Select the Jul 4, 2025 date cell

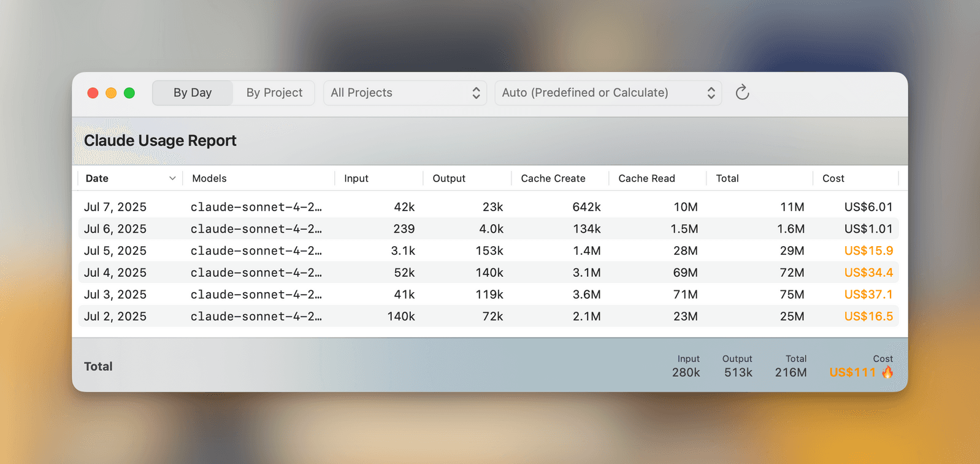115,273
